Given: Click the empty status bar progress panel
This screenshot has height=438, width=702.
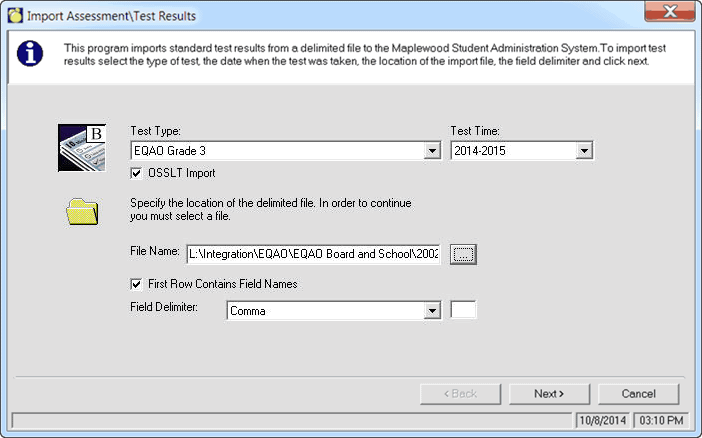Looking at the screenshot, I should [290, 420].
